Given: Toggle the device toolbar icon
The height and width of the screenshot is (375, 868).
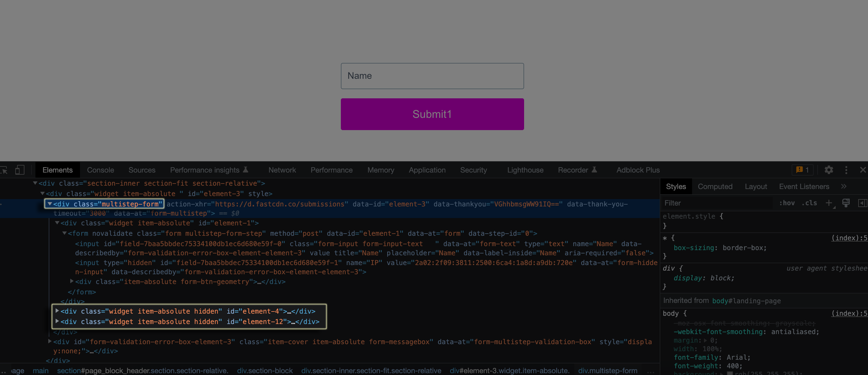Looking at the screenshot, I should pos(20,170).
